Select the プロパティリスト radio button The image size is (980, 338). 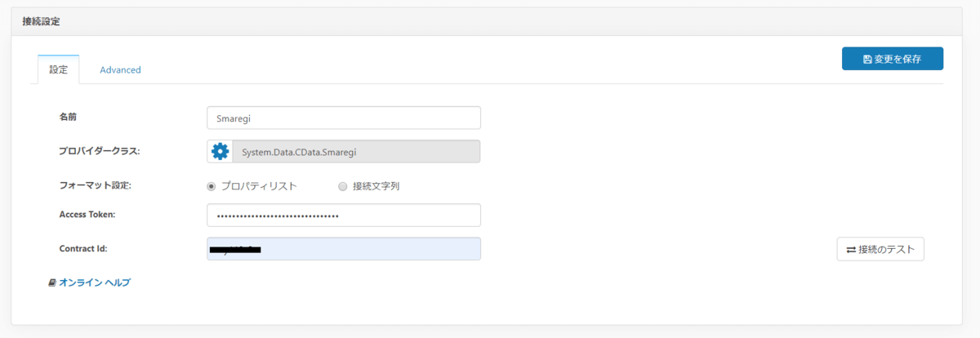click(x=212, y=186)
